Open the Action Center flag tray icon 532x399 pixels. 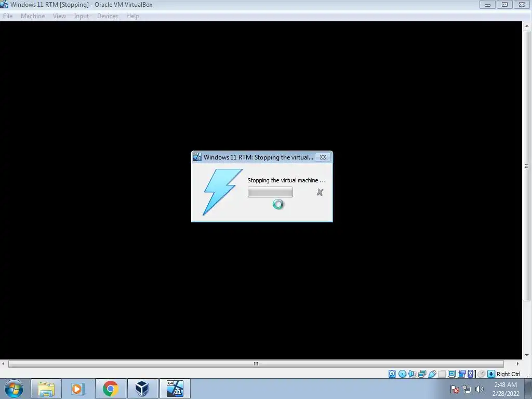(x=455, y=389)
